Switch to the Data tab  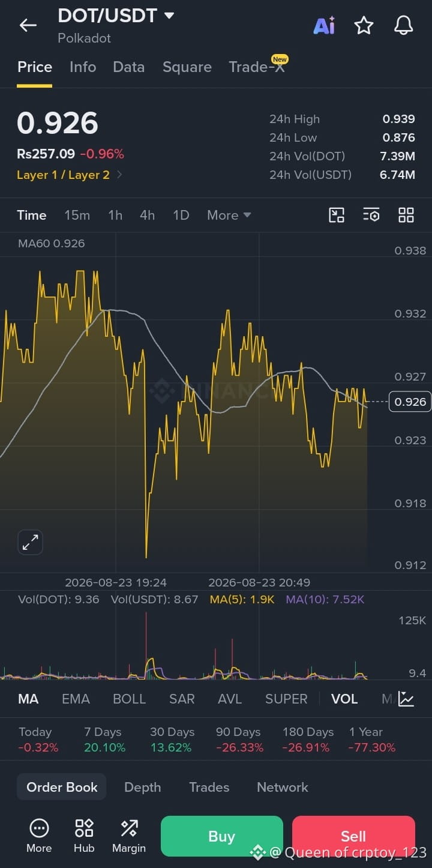[x=129, y=67]
